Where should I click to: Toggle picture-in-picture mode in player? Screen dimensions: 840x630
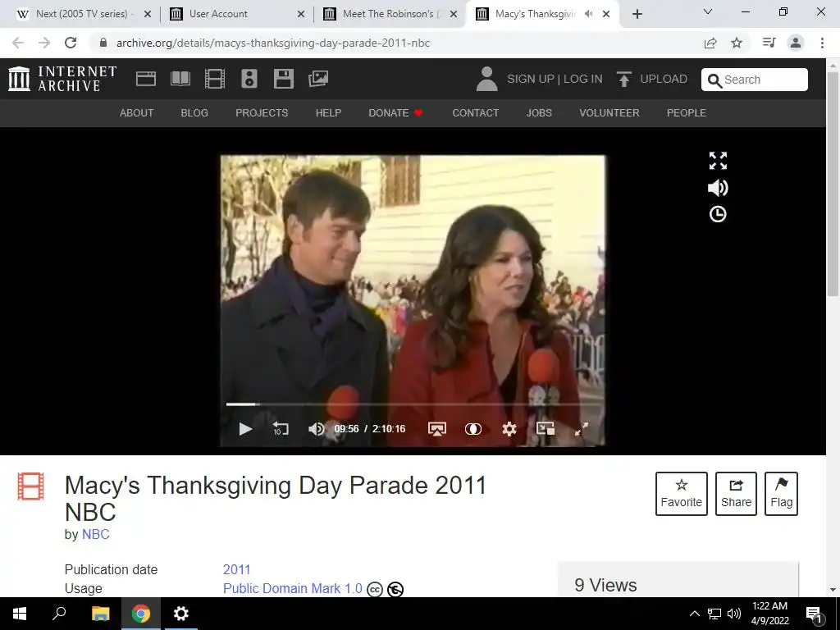coord(546,428)
